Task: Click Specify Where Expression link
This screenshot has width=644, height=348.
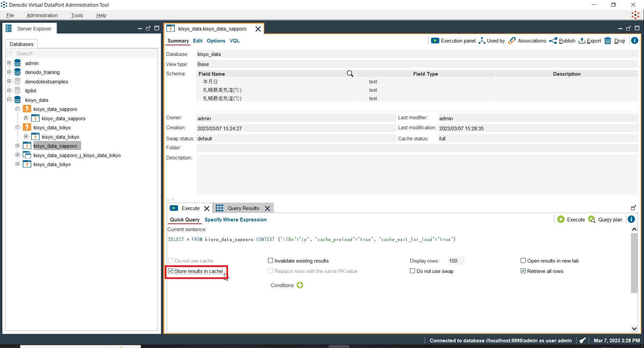Action: coord(235,220)
